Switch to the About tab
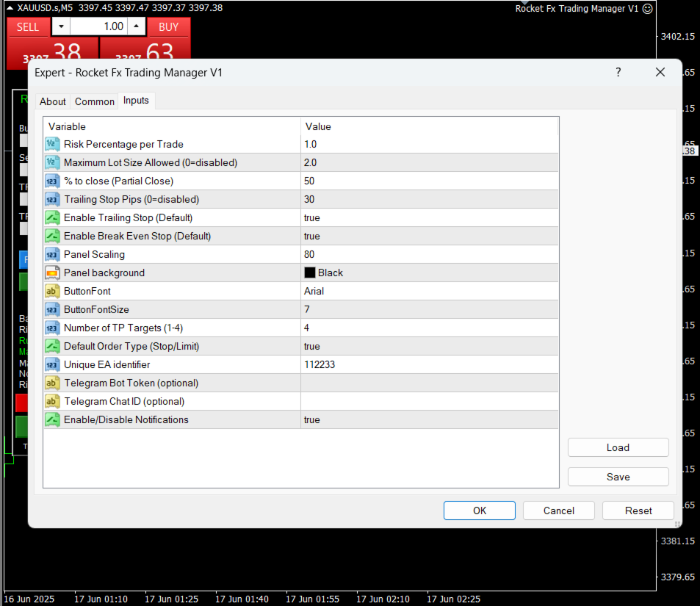 53,101
